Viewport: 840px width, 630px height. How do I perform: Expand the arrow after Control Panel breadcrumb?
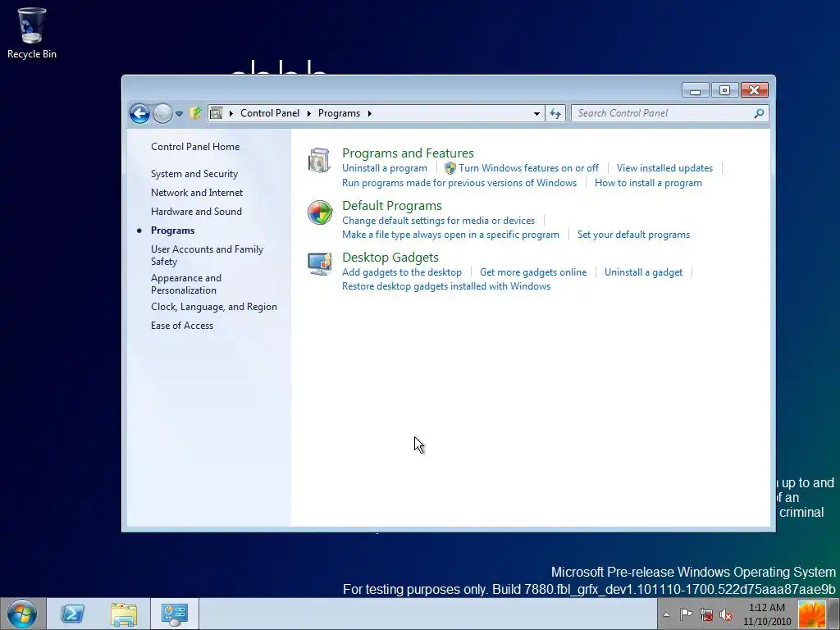point(308,113)
